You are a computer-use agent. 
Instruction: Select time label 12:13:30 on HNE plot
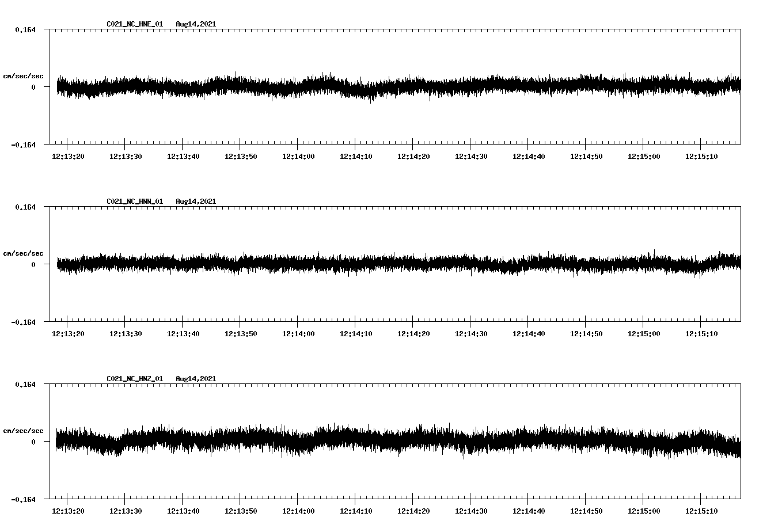(126, 156)
